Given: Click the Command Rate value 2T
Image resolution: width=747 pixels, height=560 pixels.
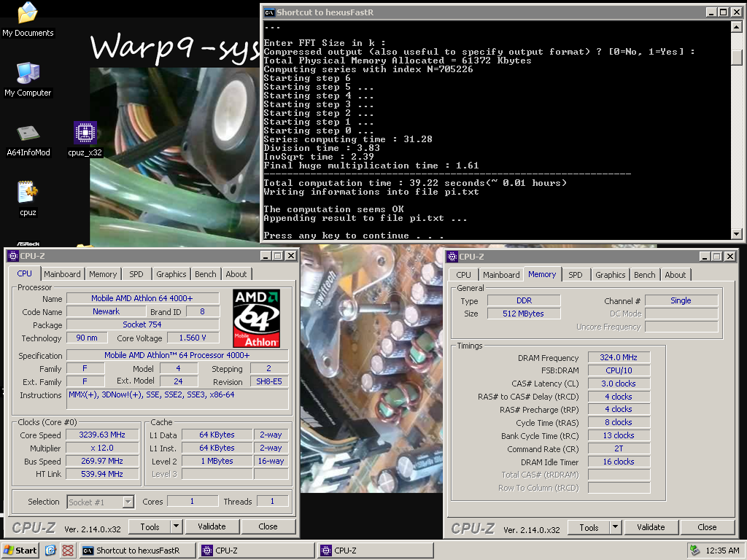Looking at the screenshot, I should [x=619, y=448].
